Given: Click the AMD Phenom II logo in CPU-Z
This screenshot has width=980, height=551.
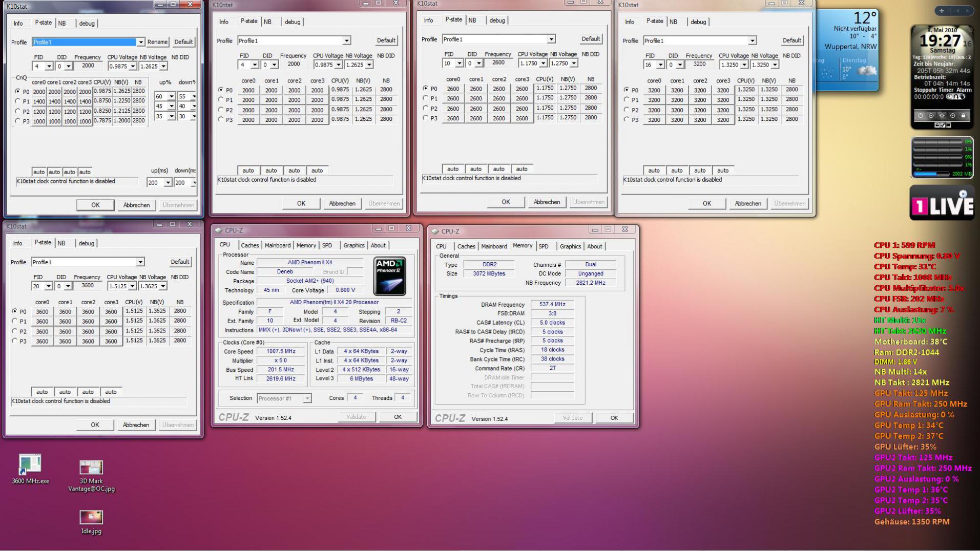Looking at the screenshot, I should click(x=389, y=276).
